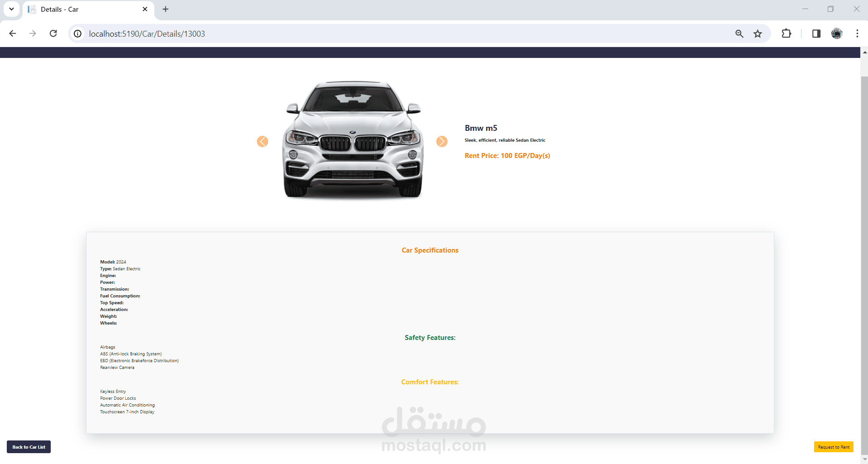The height and width of the screenshot is (464, 868).
Task: Open the zoom magnifier in address bar
Action: pyautogui.click(x=739, y=34)
